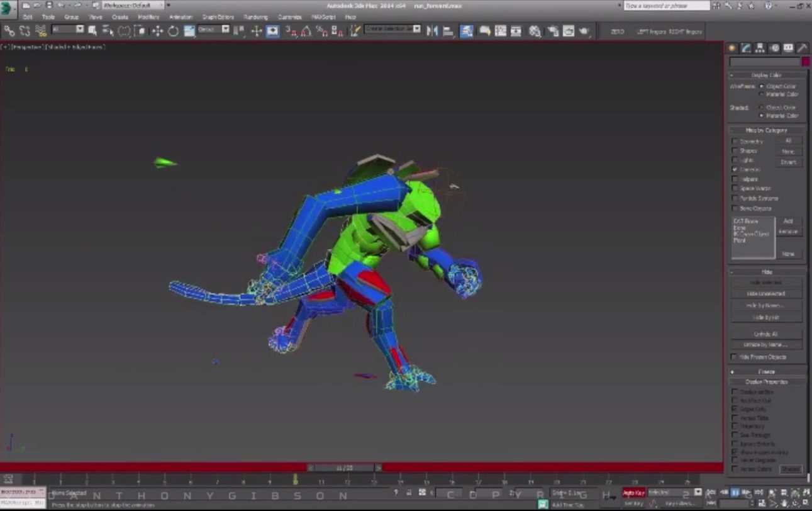Activate the Select and Move tool
Screen dimensions: 812x511
coord(157,30)
